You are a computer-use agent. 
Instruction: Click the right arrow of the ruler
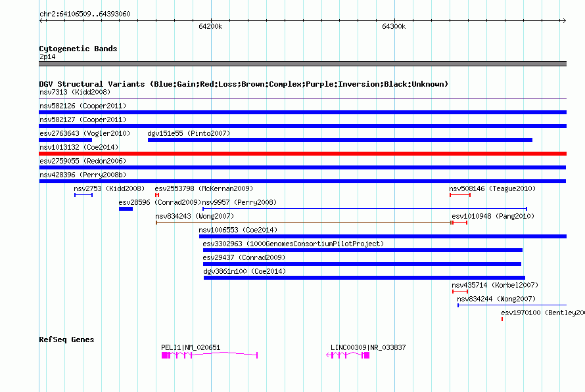(x=564, y=20)
